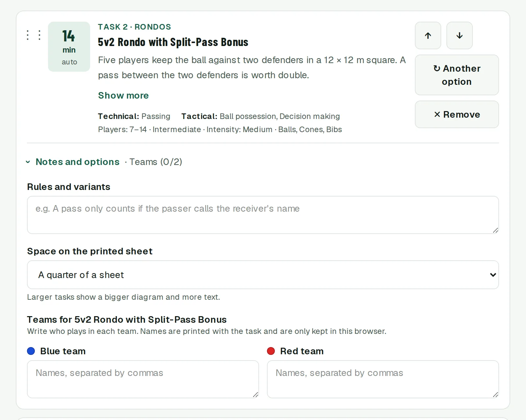This screenshot has width=526, height=420.
Task: Click the Space on the printed sheet label
Action: (x=90, y=251)
